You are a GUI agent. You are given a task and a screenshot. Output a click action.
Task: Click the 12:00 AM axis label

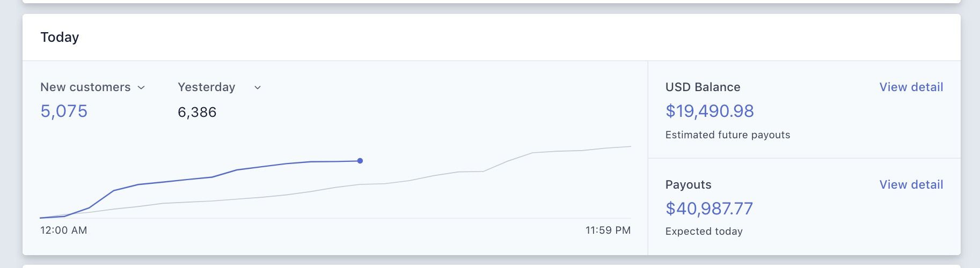[63, 230]
